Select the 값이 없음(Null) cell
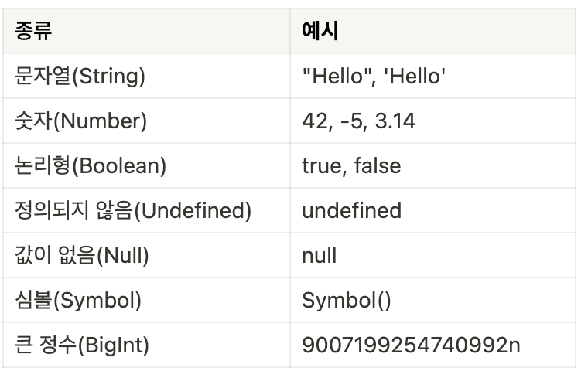This screenshot has width=588, height=388. tap(82, 255)
